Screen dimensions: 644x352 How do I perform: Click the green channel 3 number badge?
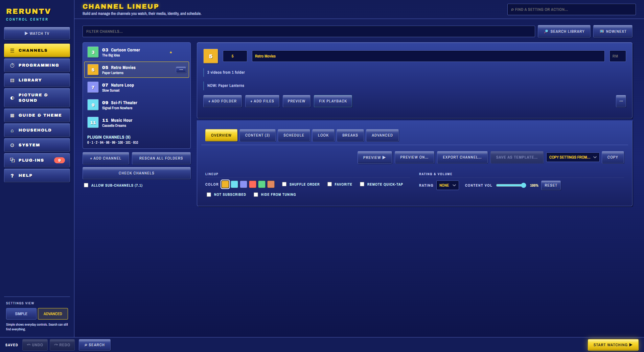(93, 52)
